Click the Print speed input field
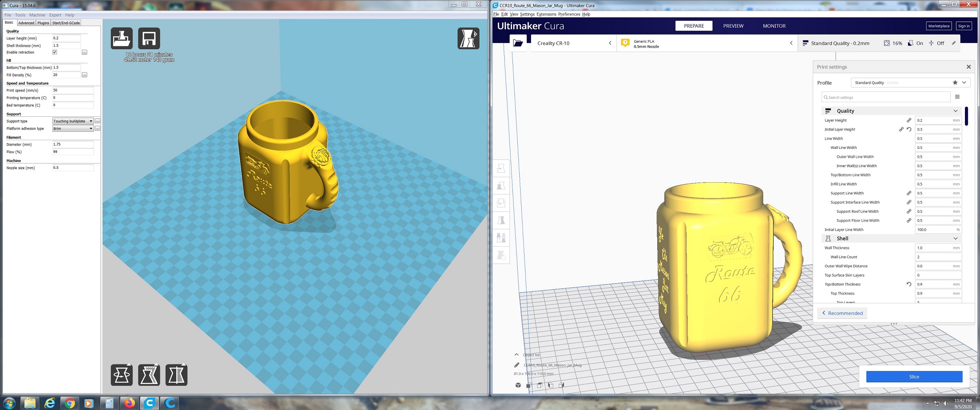This screenshot has height=410, width=980. [73, 90]
